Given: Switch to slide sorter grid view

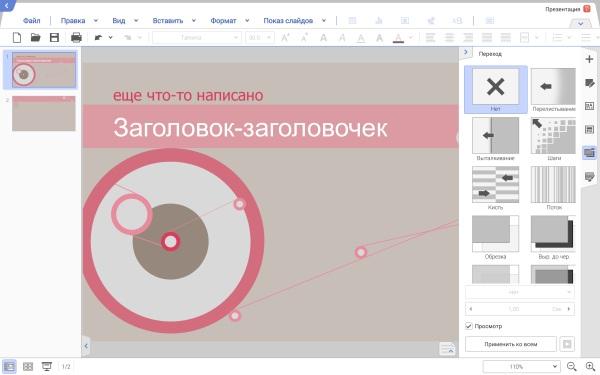Looking at the screenshot, I should [x=28, y=367].
